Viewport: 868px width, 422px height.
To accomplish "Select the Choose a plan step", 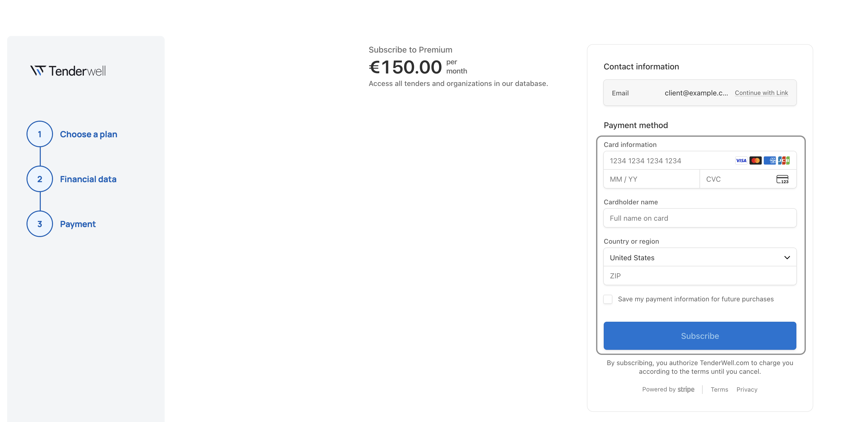I will tap(89, 134).
